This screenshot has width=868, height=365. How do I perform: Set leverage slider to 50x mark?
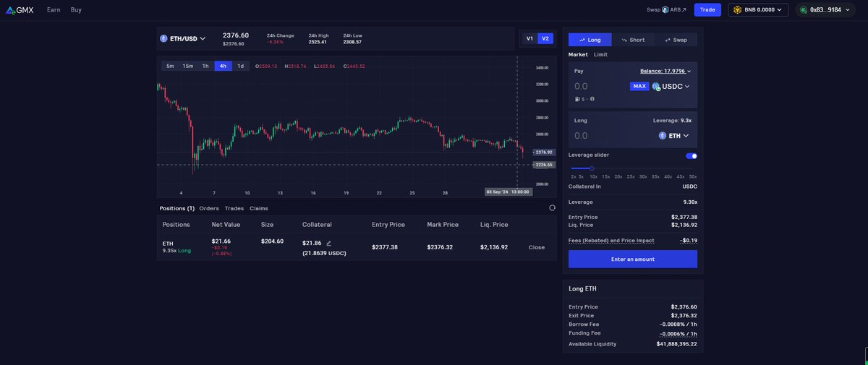click(693, 176)
